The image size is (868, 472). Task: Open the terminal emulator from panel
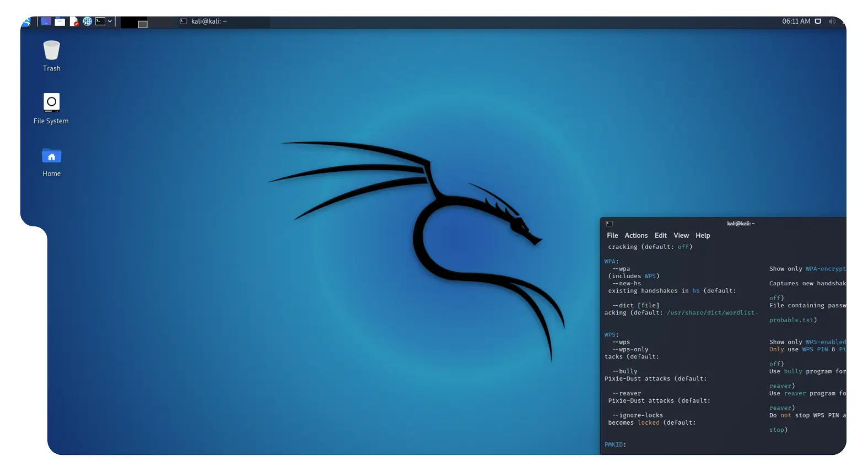click(x=100, y=21)
